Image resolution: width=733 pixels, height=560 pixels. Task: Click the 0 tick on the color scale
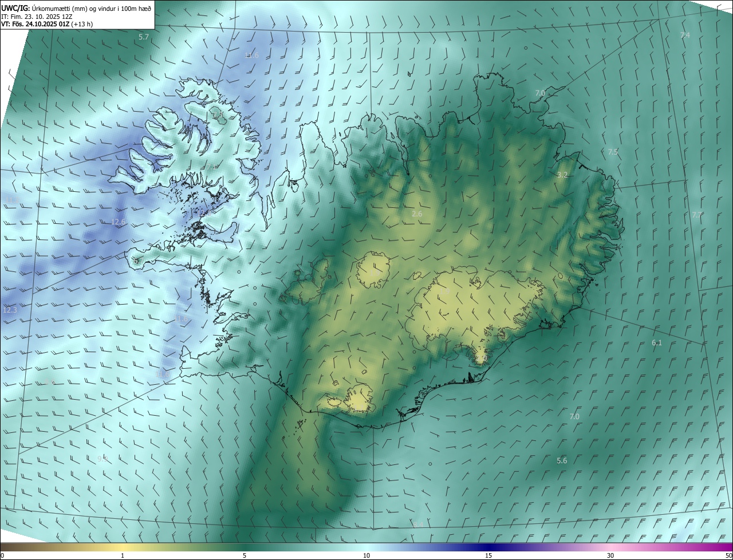coord(2,555)
